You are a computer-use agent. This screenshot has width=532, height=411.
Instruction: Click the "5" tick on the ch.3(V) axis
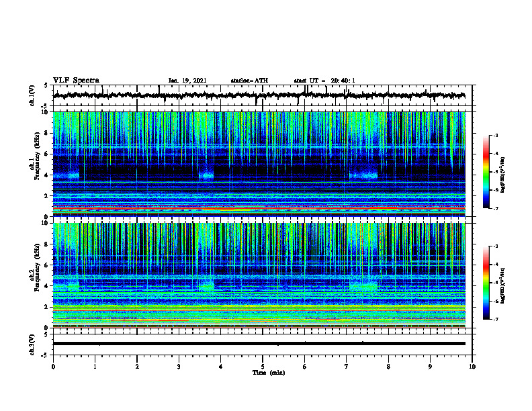tap(46, 334)
